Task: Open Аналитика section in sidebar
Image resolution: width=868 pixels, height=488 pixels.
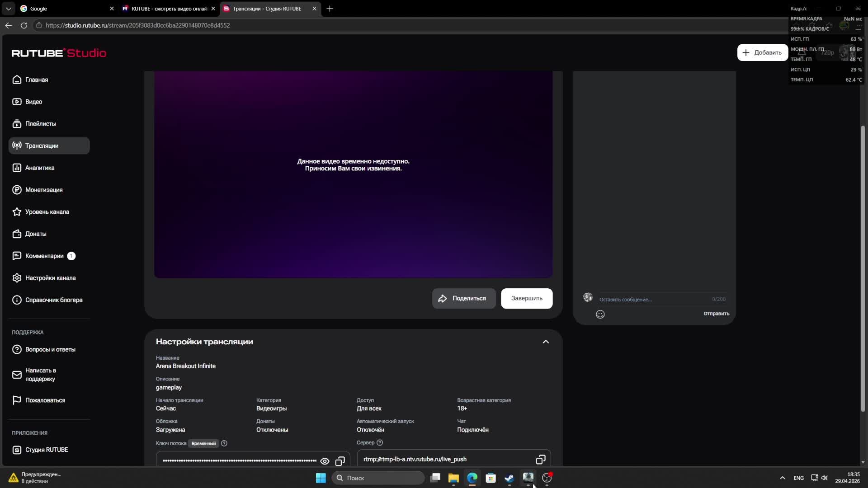Action: pyautogui.click(x=40, y=168)
